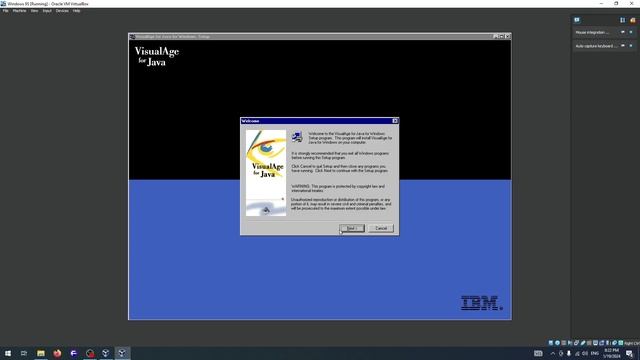This screenshot has height=360, width=640.
Task: Open the Firefox browser from the taskbar
Action: tap(57, 353)
